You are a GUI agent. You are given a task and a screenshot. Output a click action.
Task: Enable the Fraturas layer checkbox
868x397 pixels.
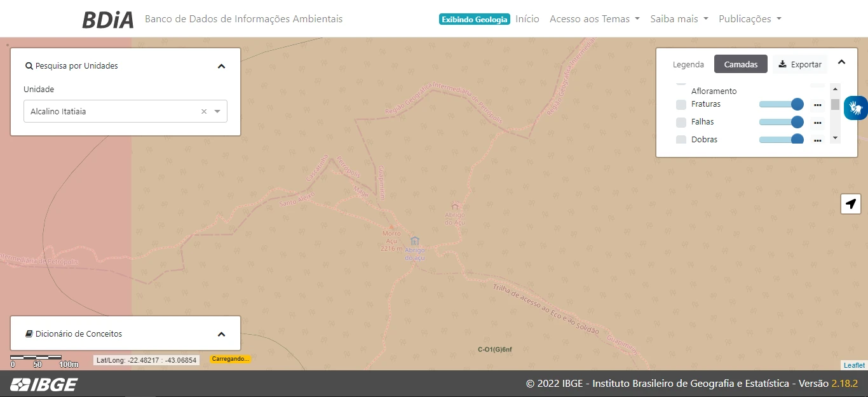pyautogui.click(x=681, y=104)
